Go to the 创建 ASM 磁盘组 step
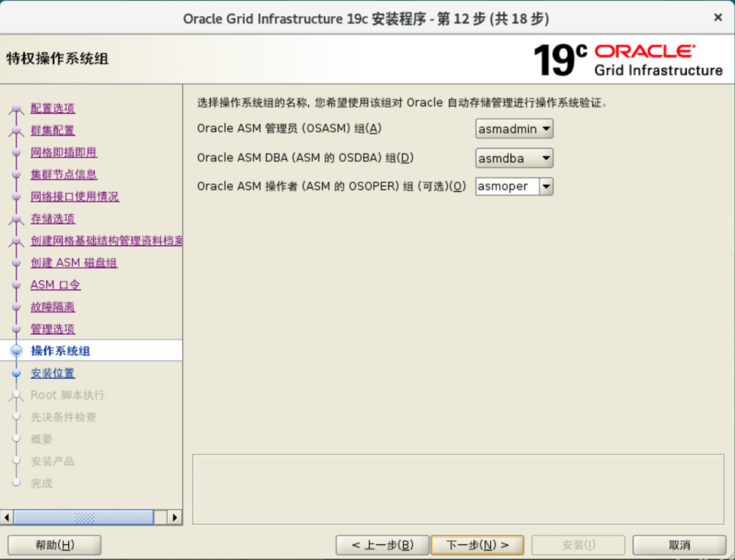The width and height of the screenshot is (735, 560). coord(74,263)
